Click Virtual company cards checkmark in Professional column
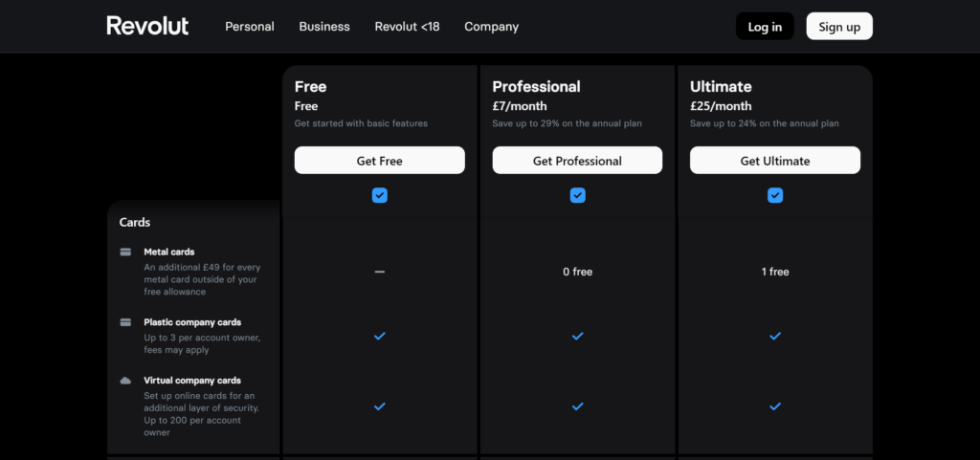This screenshot has height=460, width=980. [x=577, y=405]
